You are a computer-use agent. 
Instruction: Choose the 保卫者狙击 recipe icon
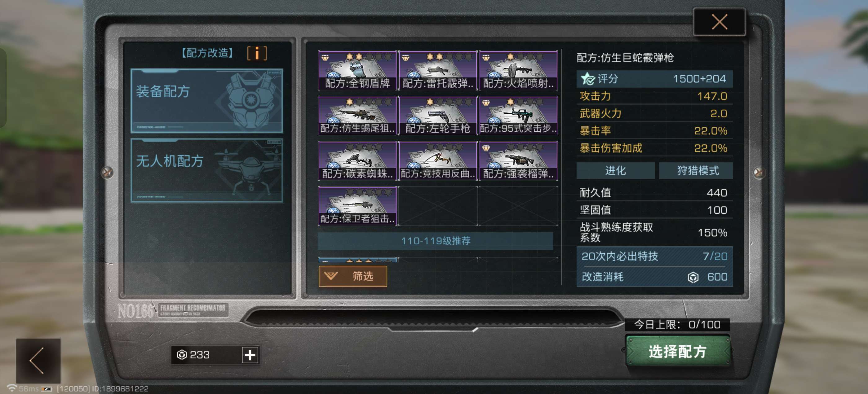coord(357,206)
